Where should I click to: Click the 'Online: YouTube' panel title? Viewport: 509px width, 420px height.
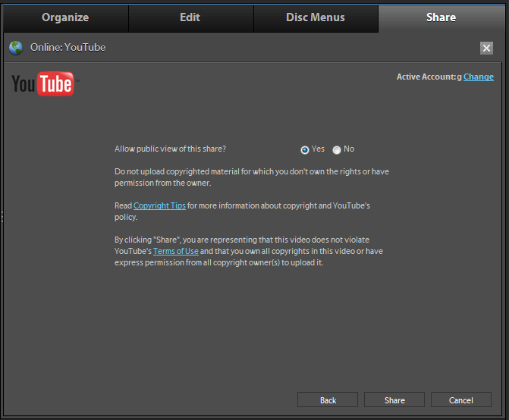click(x=68, y=47)
